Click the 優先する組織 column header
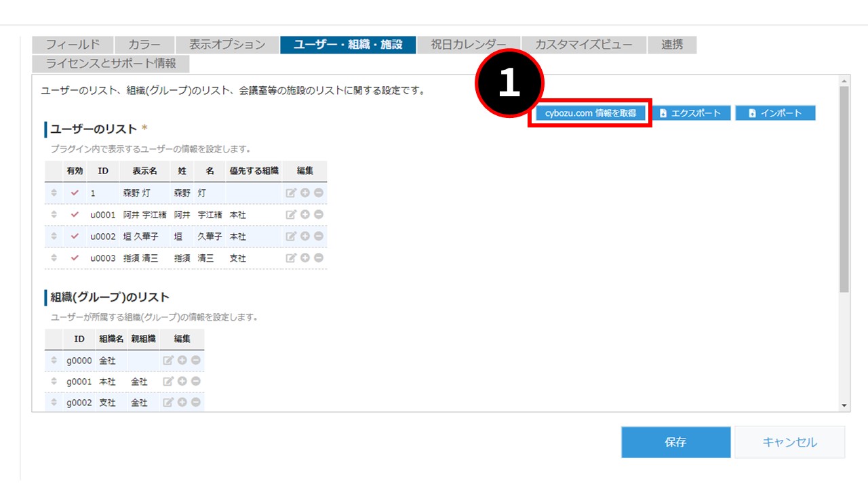The image size is (868, 488). [254, 171]
